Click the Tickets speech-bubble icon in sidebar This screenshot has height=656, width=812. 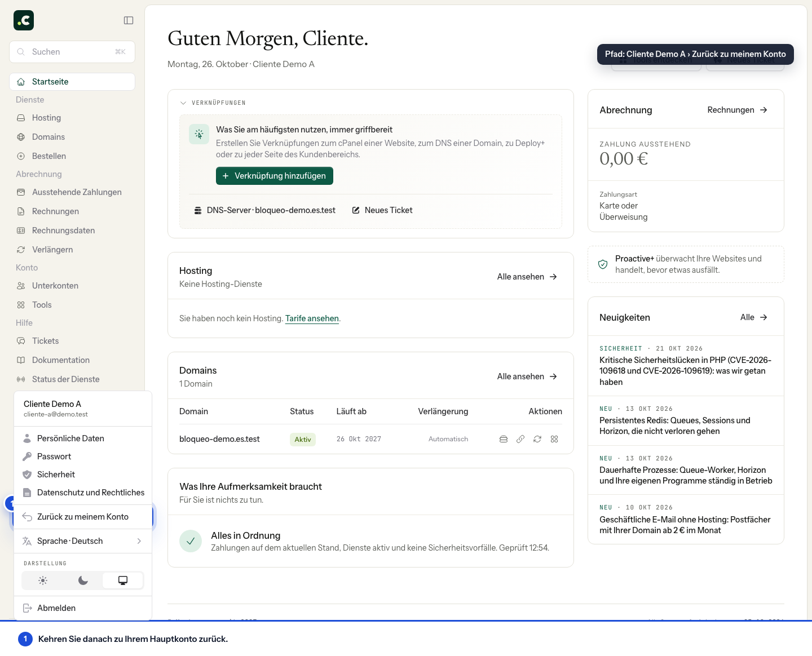pos(21,341)
